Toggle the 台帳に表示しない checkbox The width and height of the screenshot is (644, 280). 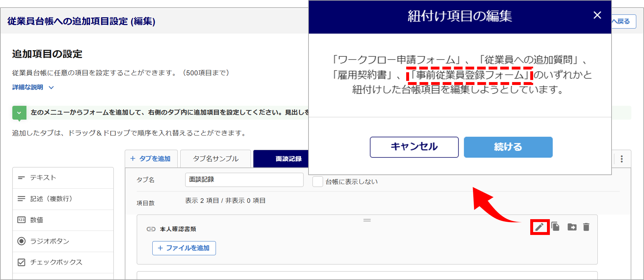[318, 182]
